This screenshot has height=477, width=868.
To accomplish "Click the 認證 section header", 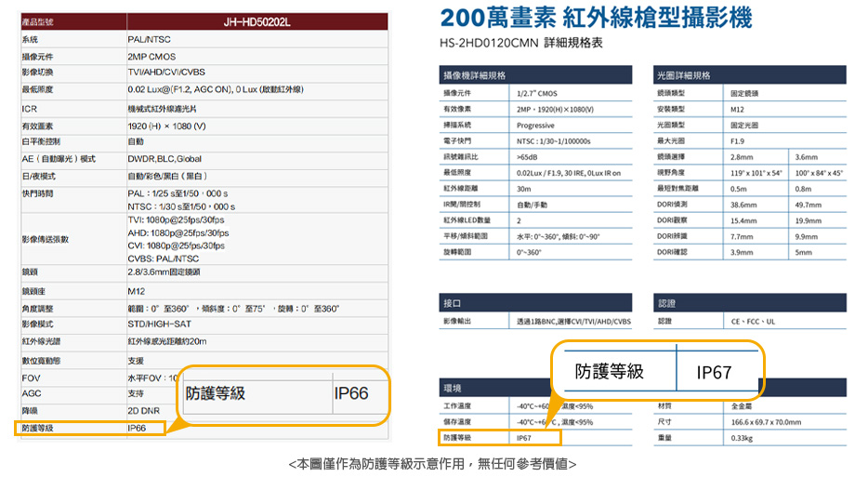I will pos(750,303).
